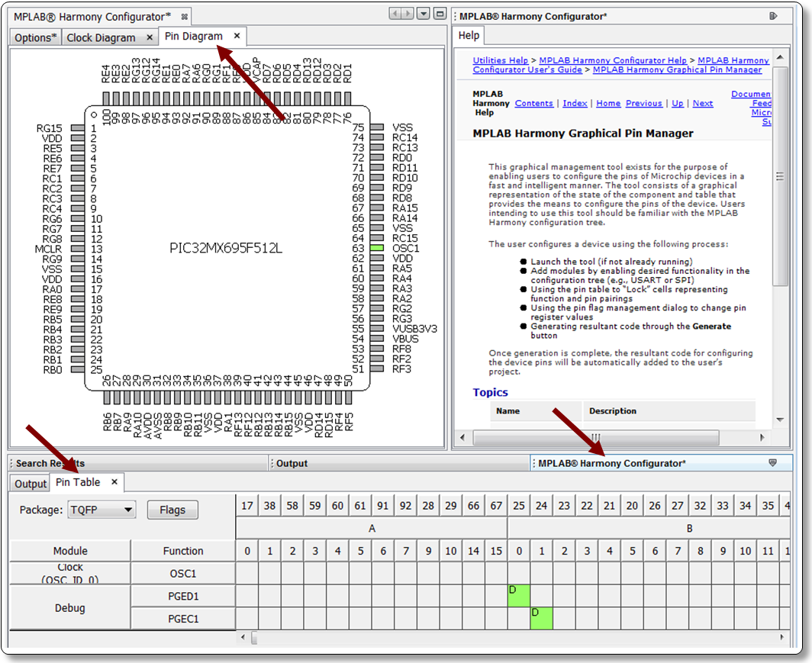Open the Utilities Help breadcrumb link
The width and height of the screenshot is (812, 663).
point(500,60)
